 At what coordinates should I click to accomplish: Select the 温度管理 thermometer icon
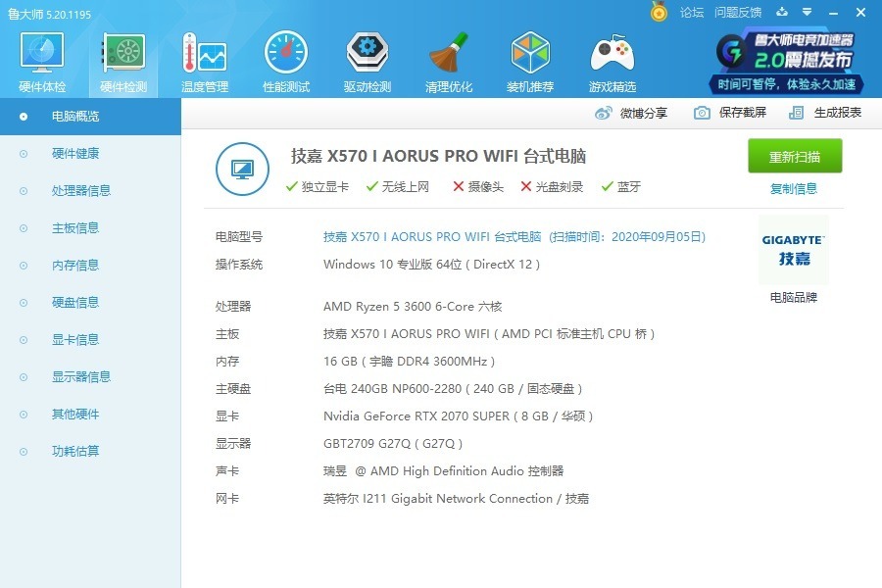click(204, 61)
